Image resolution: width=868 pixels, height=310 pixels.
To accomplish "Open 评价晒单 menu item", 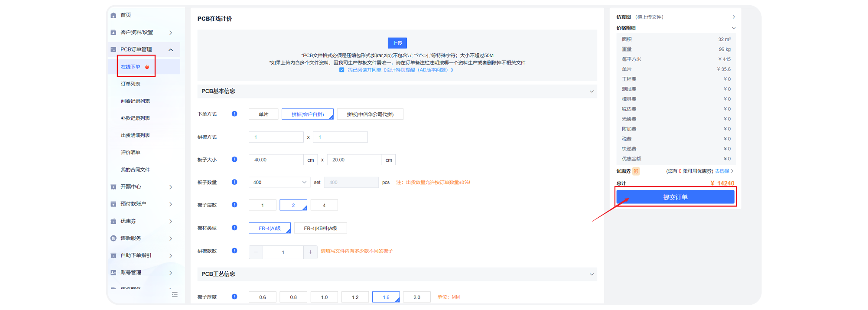I will coord(130,153).
